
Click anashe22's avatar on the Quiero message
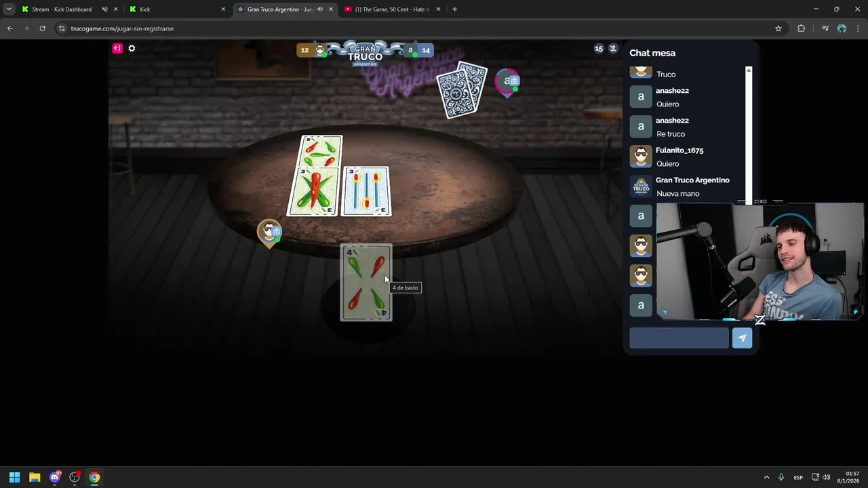click(641, 97)
